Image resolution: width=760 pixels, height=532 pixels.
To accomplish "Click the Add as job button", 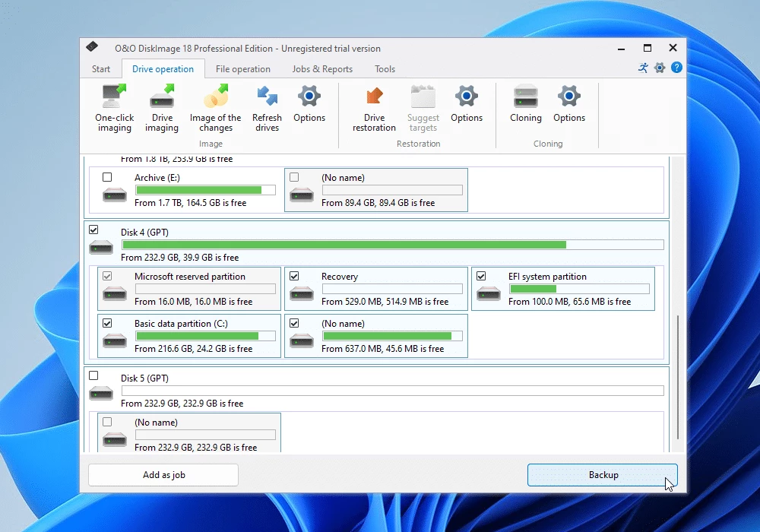I will point(163,475).
